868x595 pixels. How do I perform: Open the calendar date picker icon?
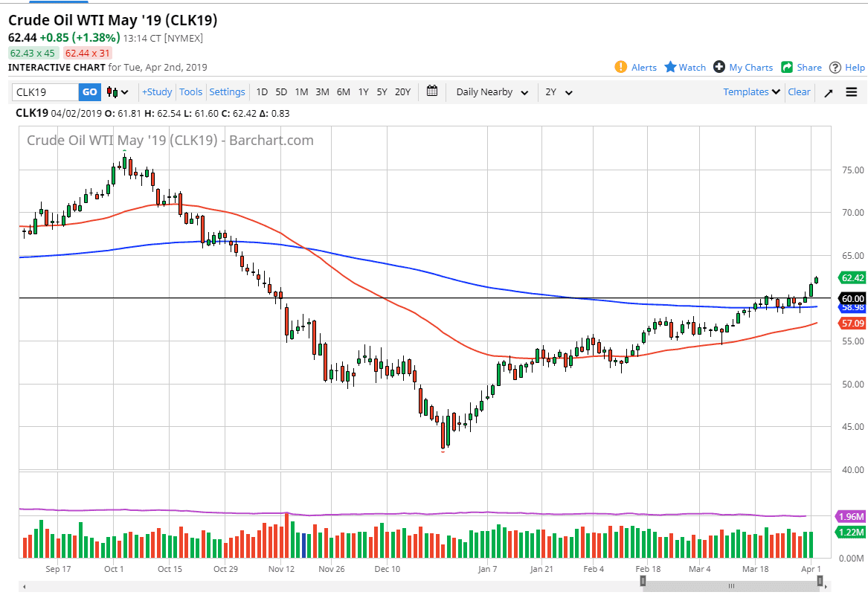[431, 91]
